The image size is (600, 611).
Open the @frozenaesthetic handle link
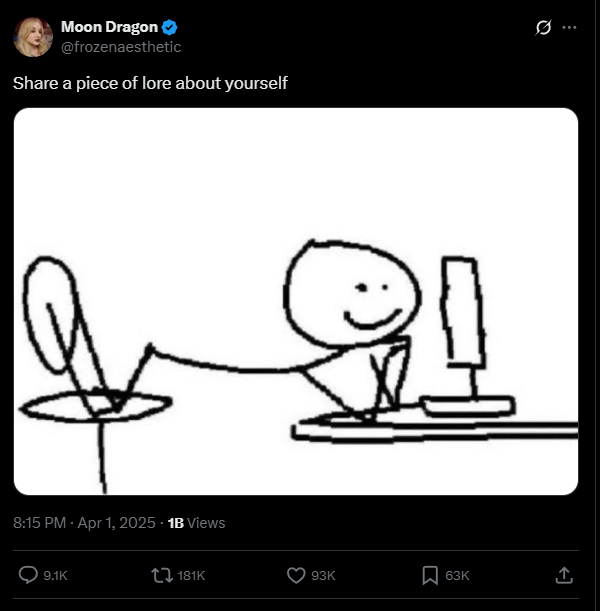point(121,47)
